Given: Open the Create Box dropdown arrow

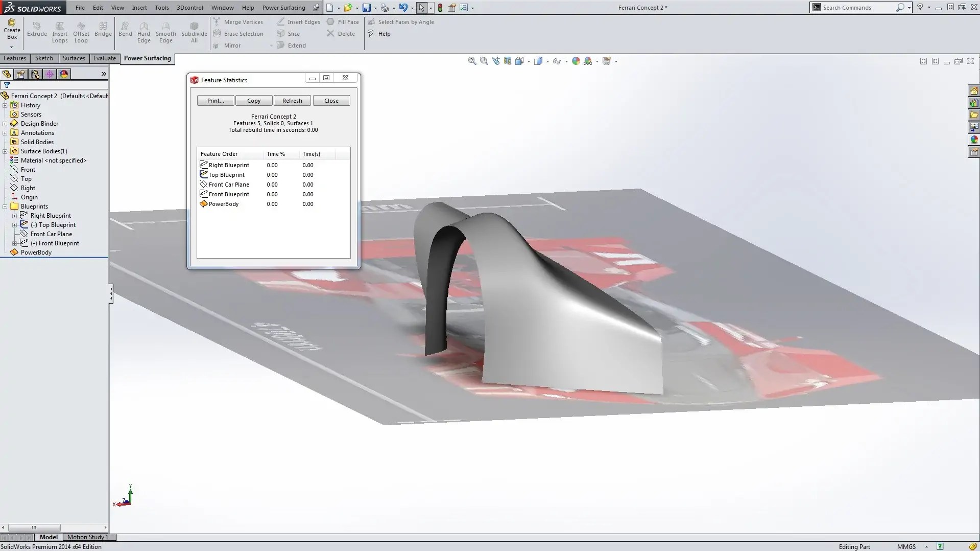Looking at the screenshot, I should pos(11,47).
